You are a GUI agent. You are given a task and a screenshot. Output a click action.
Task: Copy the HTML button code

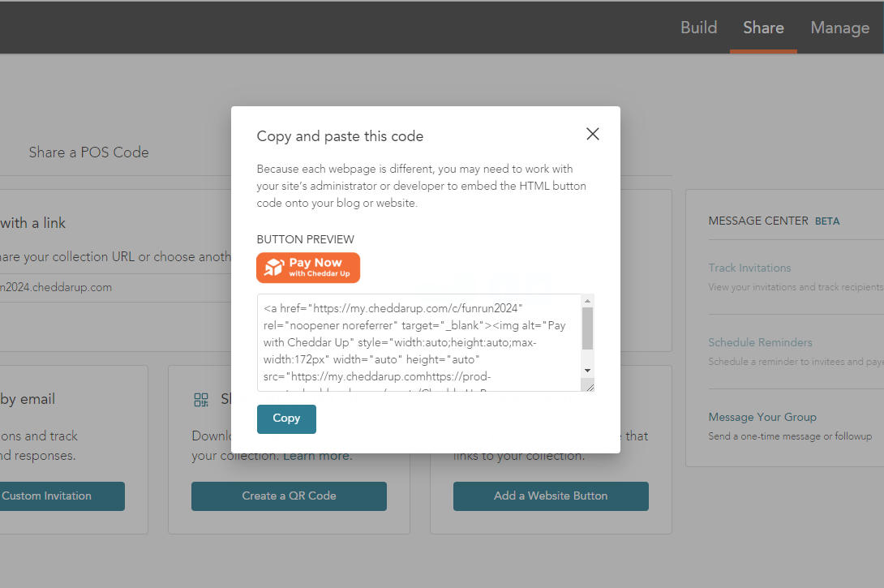pyautogui.click(x=286, y=418)
